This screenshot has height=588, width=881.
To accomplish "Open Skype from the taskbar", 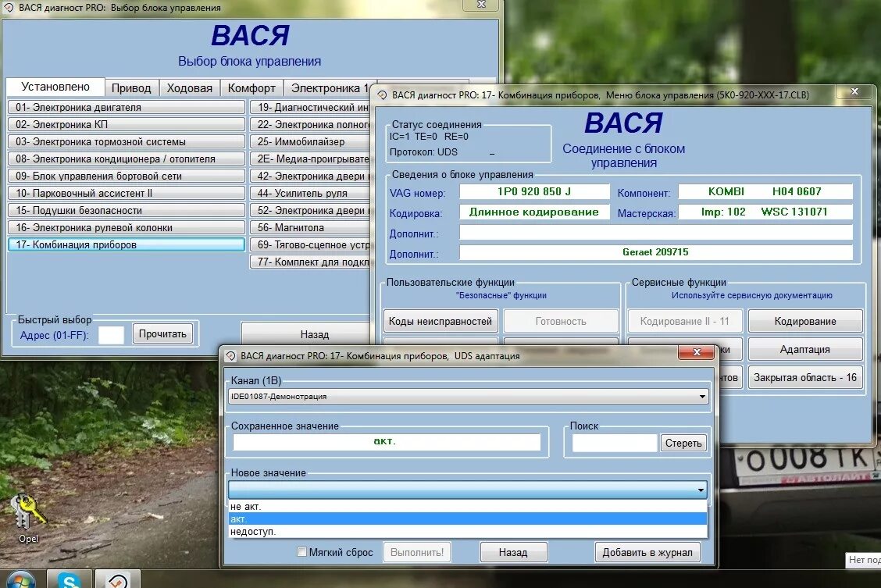I will pos(69,580).
